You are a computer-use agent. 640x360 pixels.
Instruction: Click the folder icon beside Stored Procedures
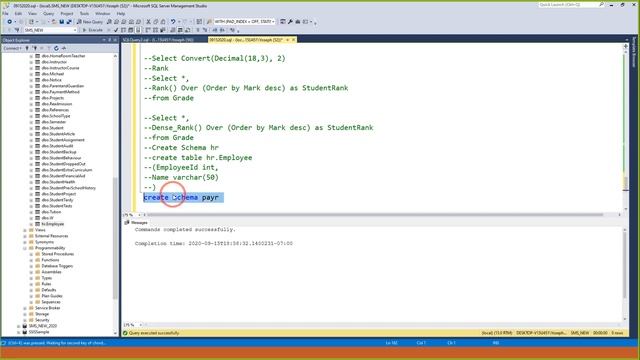click(38, 254)
